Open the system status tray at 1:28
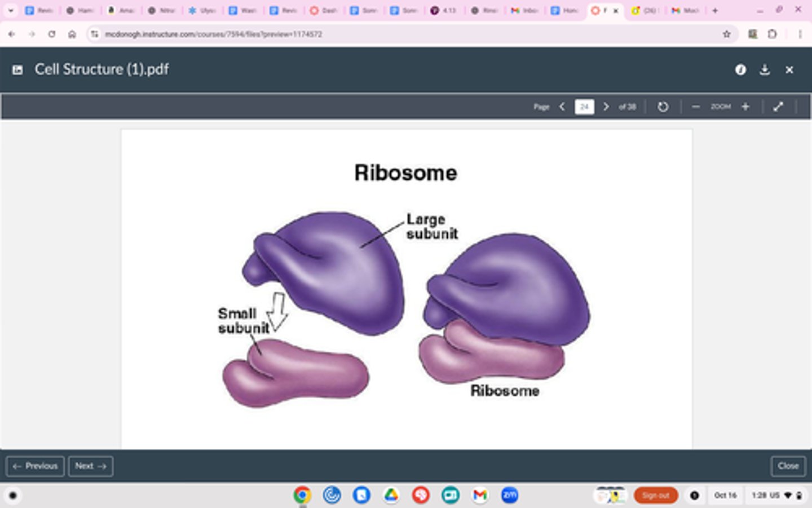This screenshot has height=508, width=812. (776, 495)
